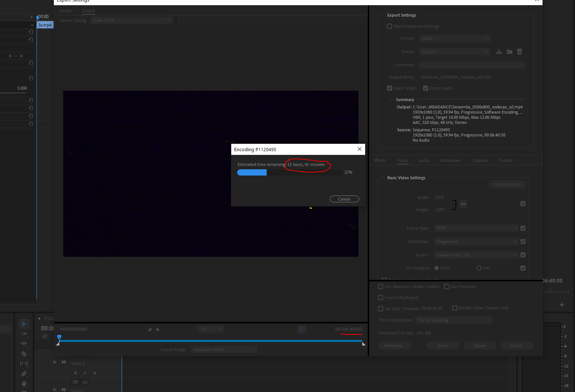This screenshot has height=392, width=575.
Task: Select the Hand tool
Action: tap(24, 384)
